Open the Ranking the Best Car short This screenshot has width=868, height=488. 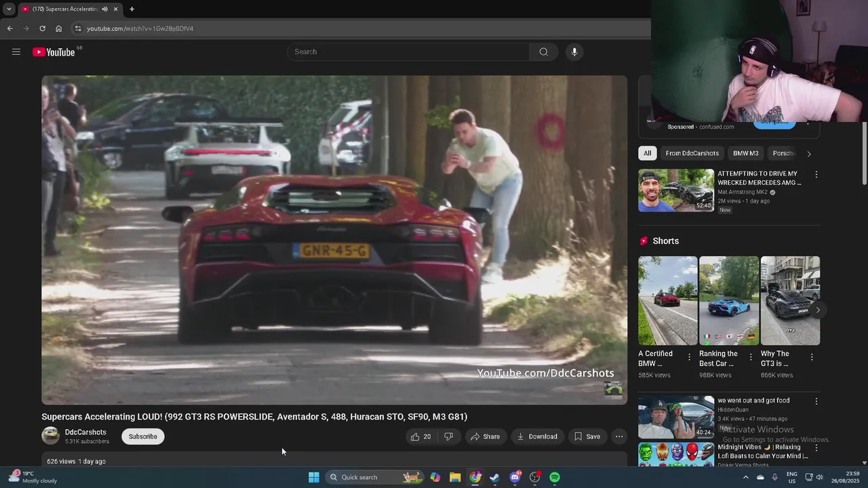(x=729, y=300)
